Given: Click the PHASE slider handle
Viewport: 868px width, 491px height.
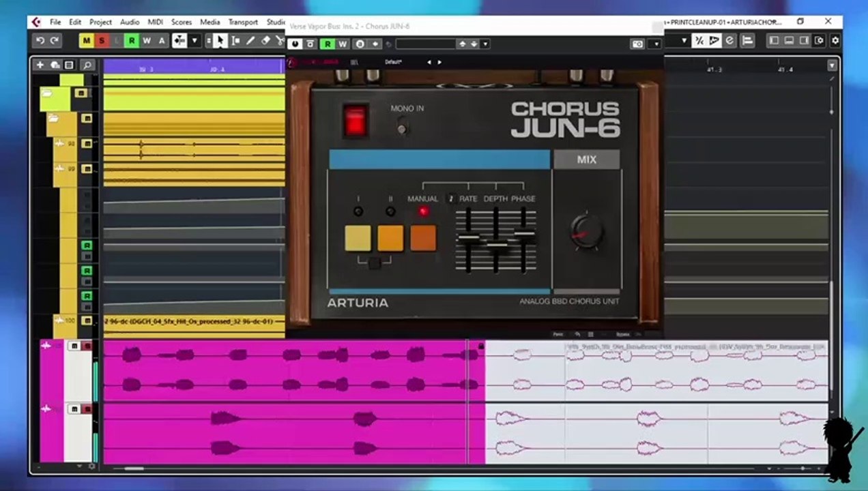Looking at the screenshot, I should pyautogui.click(x=524, y=234).
